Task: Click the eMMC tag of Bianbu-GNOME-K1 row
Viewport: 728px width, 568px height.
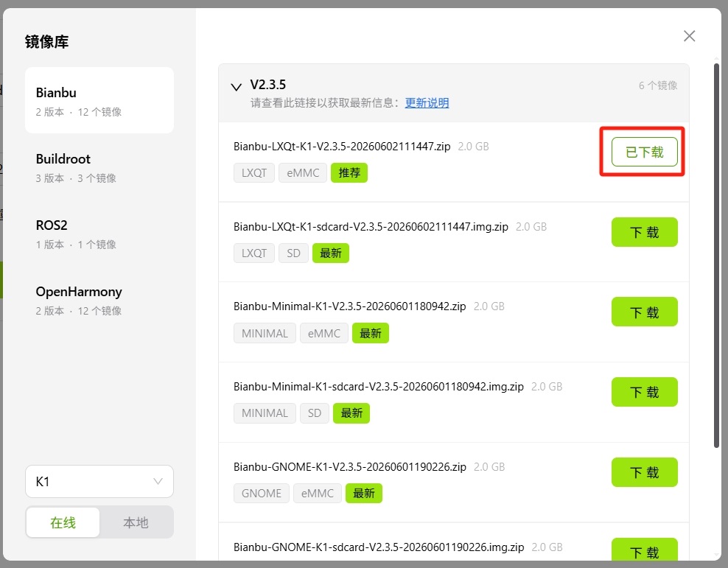Action: (318, 494)
